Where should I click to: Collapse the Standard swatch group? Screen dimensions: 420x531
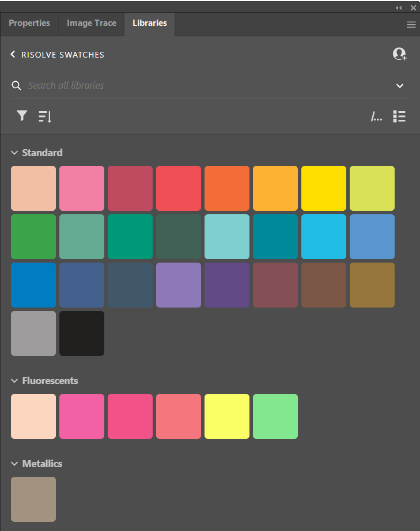[14, 153]
